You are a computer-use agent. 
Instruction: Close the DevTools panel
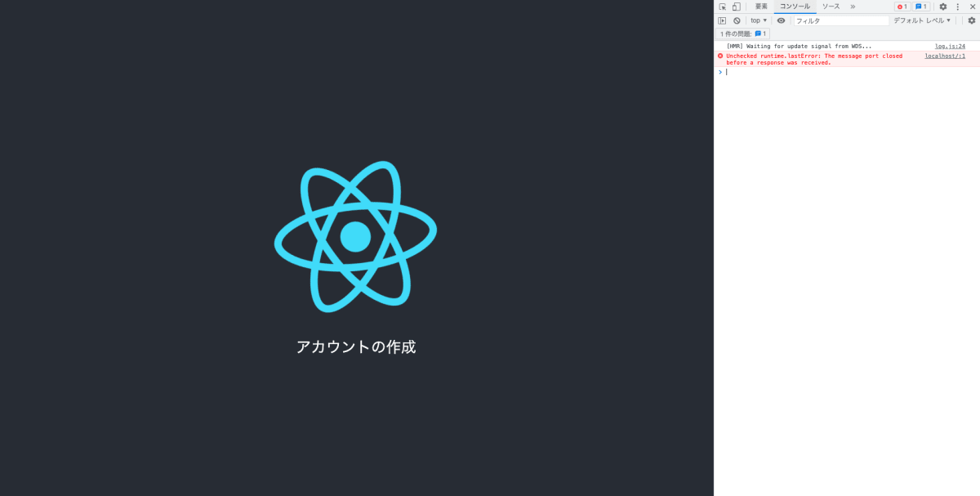click(973, 7)
